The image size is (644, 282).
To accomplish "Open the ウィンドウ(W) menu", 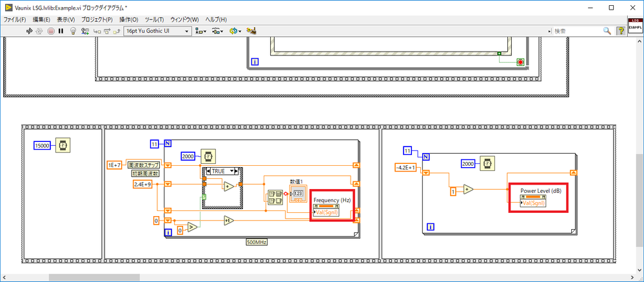I will click(x=184, y=20).
